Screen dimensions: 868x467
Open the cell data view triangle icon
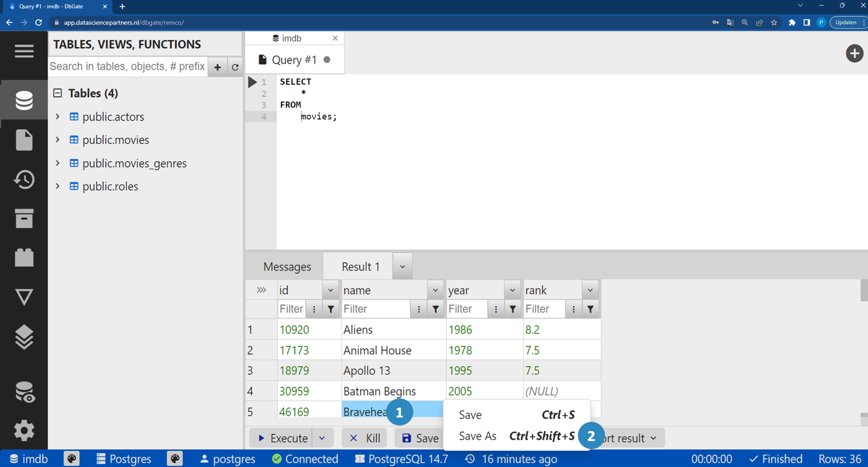point(24,298)
